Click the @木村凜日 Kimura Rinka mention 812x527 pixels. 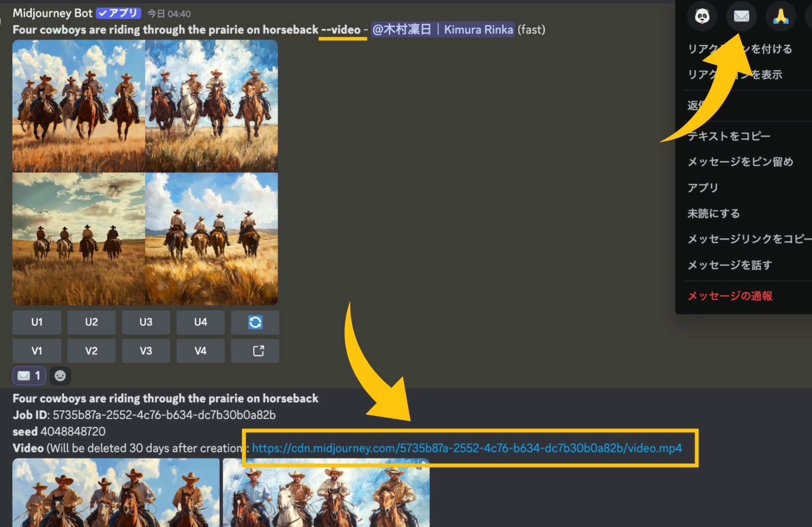(441, 30)
